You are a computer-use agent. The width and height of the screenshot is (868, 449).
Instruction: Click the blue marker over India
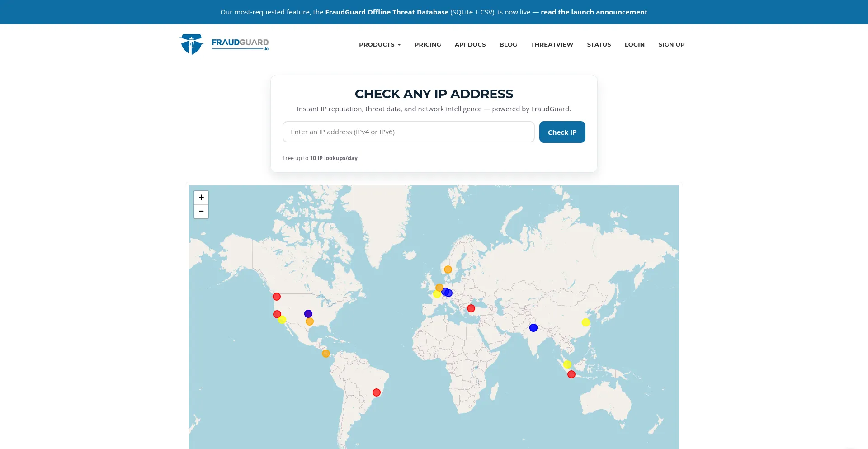point(533,327)
